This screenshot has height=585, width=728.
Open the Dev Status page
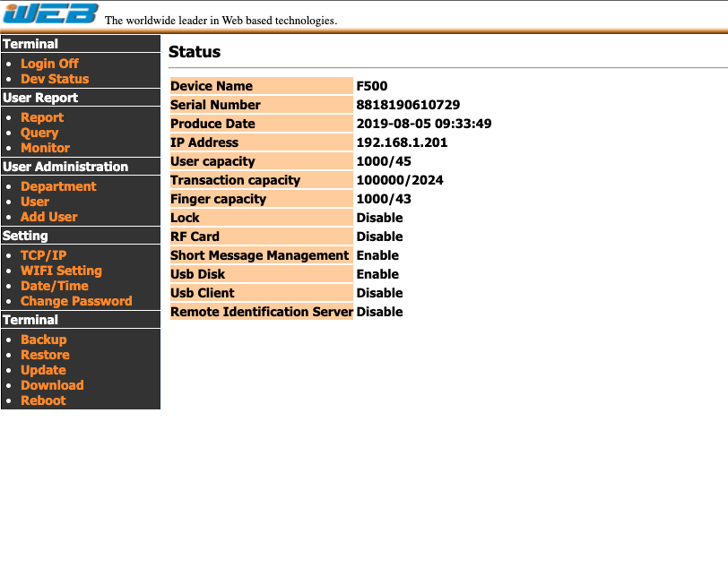pyautogui.click(x=55, y=79)
